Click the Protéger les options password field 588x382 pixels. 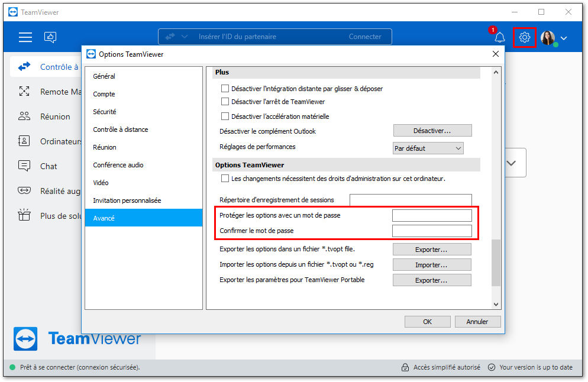[x=432, y=216]
